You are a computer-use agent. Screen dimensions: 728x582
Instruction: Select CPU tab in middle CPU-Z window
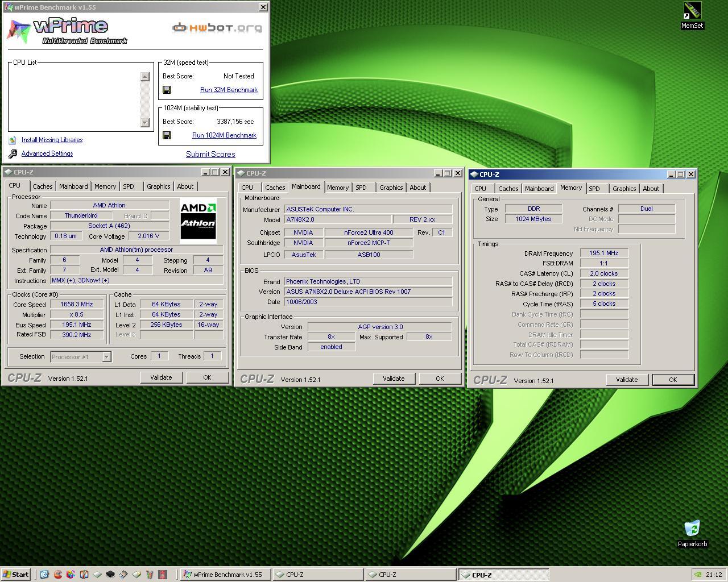point(247,188)
